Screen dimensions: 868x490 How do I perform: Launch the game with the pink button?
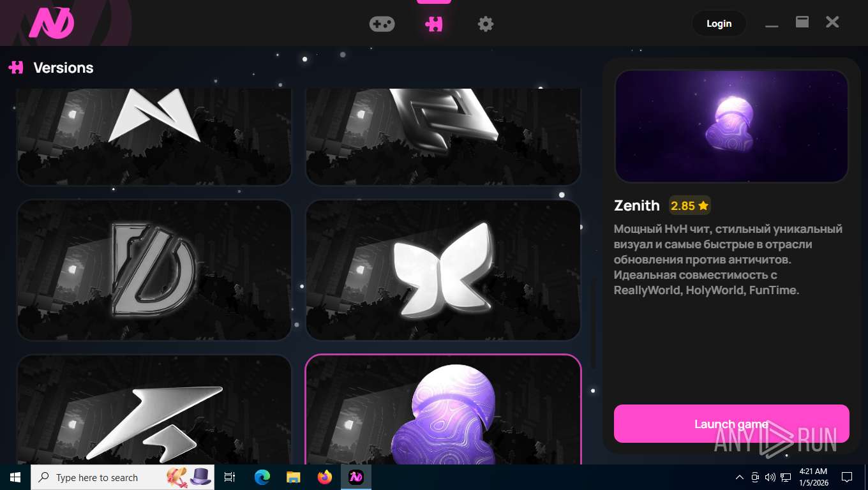[731, 424]
